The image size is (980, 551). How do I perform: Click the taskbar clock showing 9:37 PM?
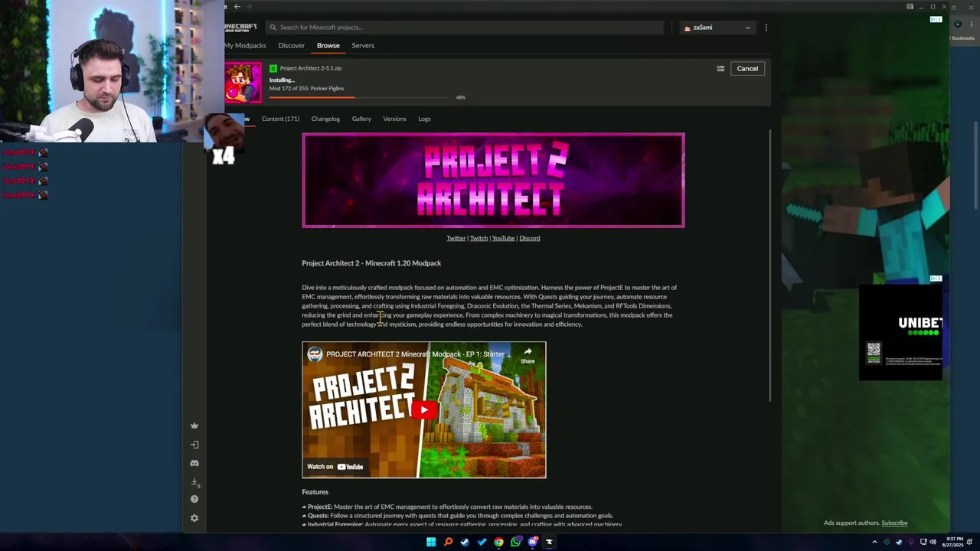click(x=952, y=542)
